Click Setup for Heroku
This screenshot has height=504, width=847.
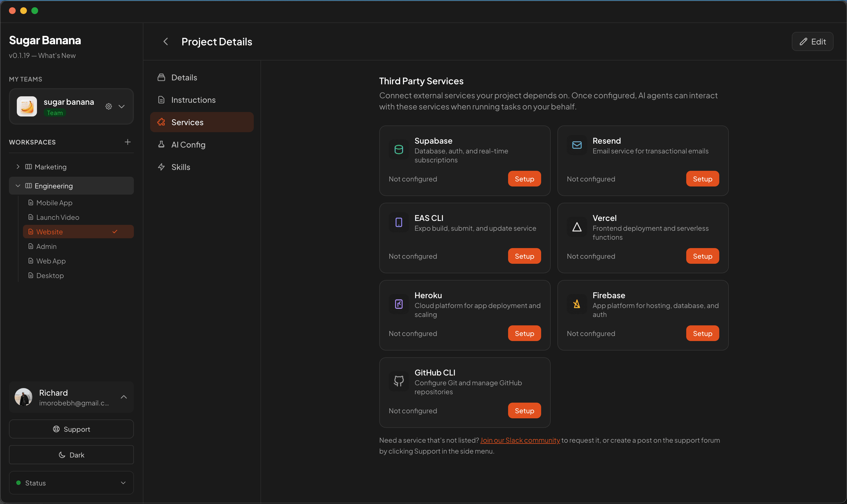(x=524, y=333)
